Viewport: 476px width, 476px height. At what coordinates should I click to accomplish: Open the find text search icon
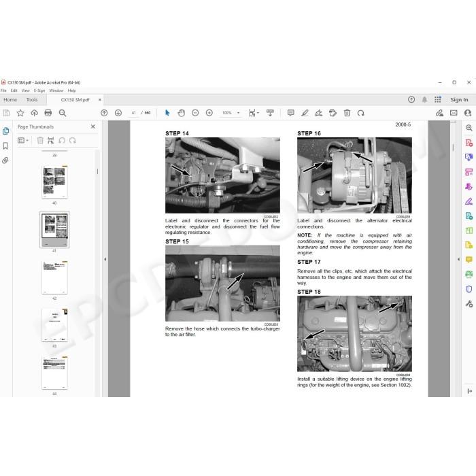click(63, 113)
